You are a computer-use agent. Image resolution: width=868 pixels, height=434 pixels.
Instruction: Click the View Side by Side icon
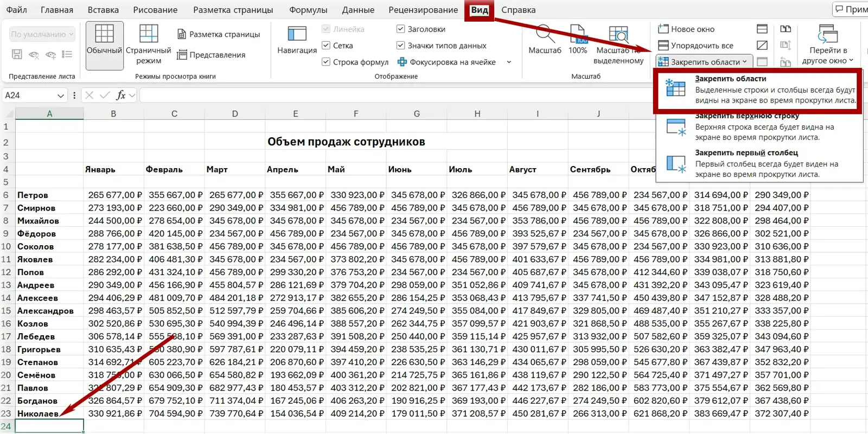point(786,29)
